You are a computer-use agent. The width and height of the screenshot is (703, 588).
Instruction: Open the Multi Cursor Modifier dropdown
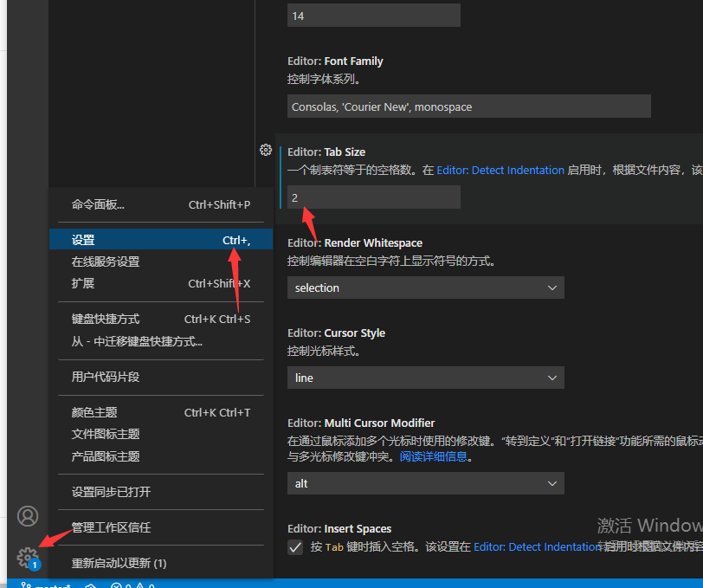click(426, 483)
